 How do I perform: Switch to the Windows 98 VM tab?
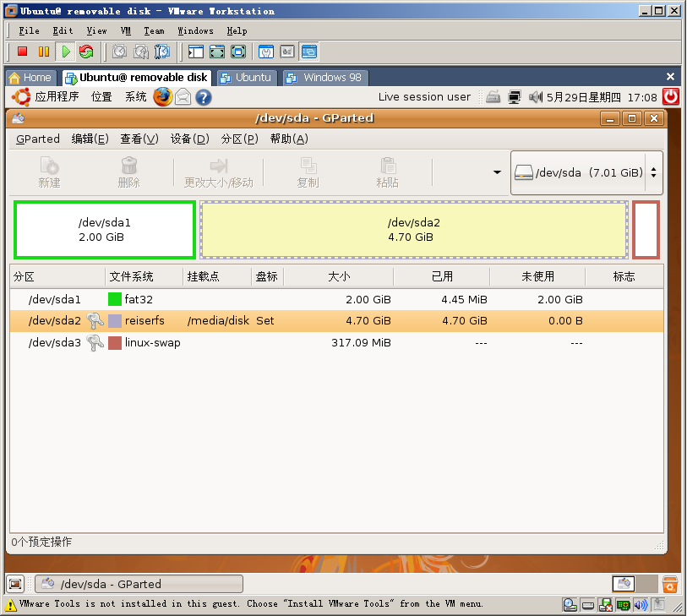tap(324, 78)
